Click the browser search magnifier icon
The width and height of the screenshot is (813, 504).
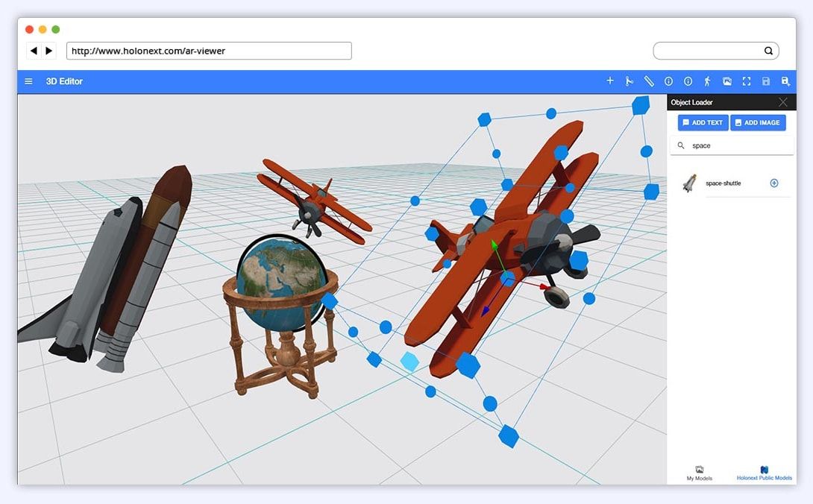coord(768,51)
